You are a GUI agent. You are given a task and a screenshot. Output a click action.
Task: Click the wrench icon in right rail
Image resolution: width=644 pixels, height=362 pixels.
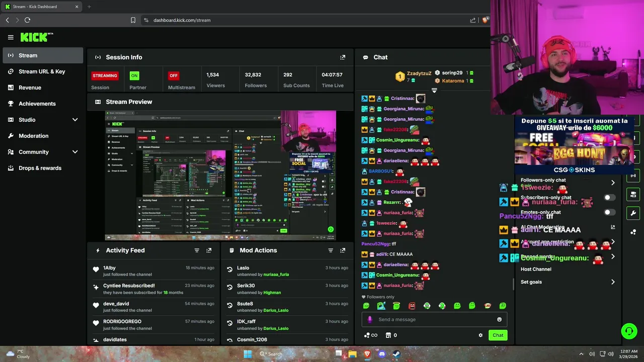point(633,213)
